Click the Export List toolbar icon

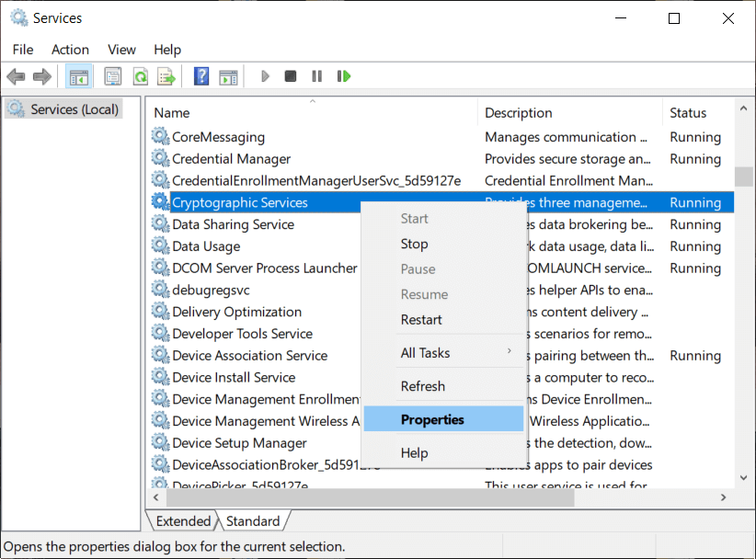[x=166, y=76]
